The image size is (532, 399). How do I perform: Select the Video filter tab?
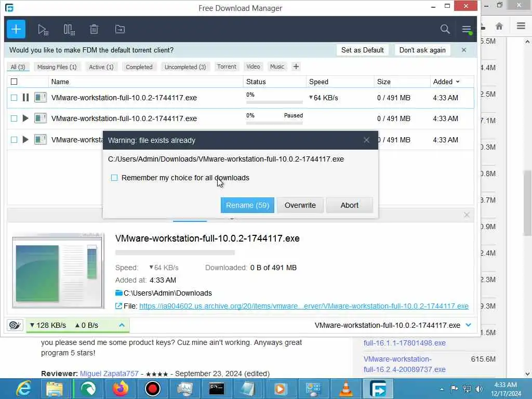point(253,66)
